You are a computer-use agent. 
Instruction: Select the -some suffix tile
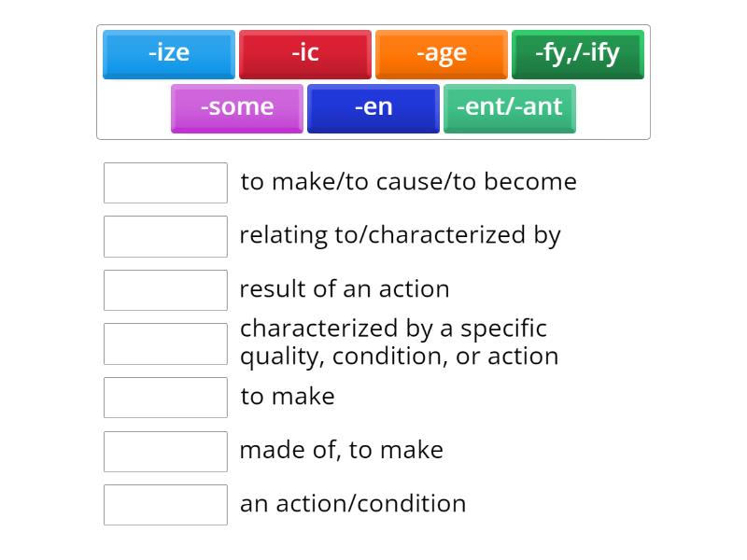click(x=236, y=107)
